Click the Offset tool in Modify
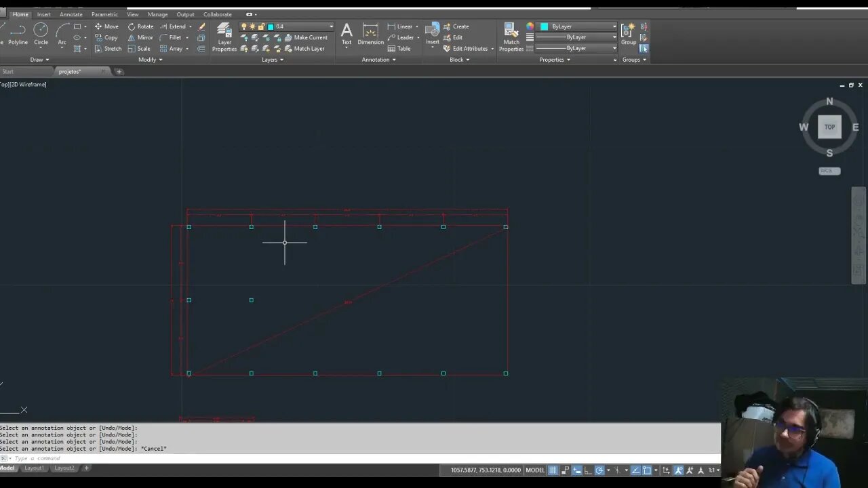Screen dimensions: 868x488 pyautogui.click(x=201, y=49)
